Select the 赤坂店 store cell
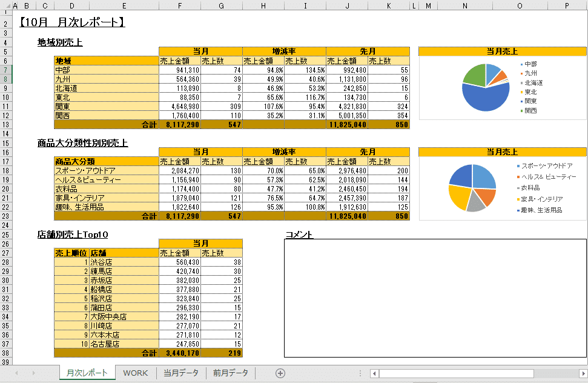588x383 pixels. click(124, 280)
